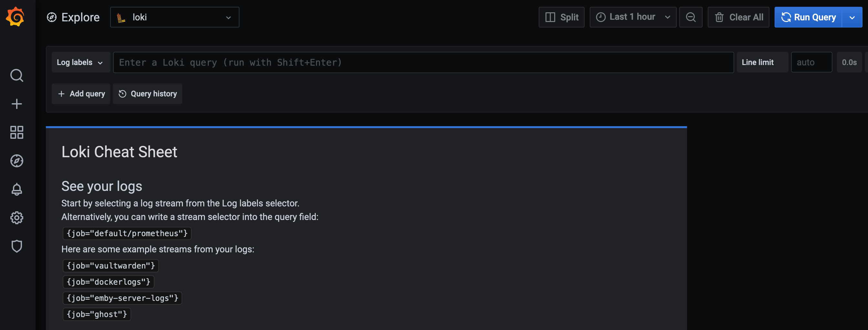The width and height of the screenshot is (868, 330).
Task: Open the Server Admin shield icon
Action: pyautogui.click(x=16, y=246)
